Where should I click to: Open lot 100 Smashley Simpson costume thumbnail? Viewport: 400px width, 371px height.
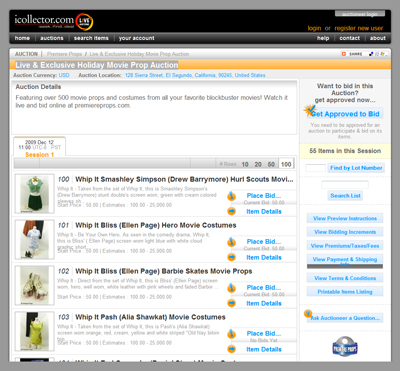point(35,194)
